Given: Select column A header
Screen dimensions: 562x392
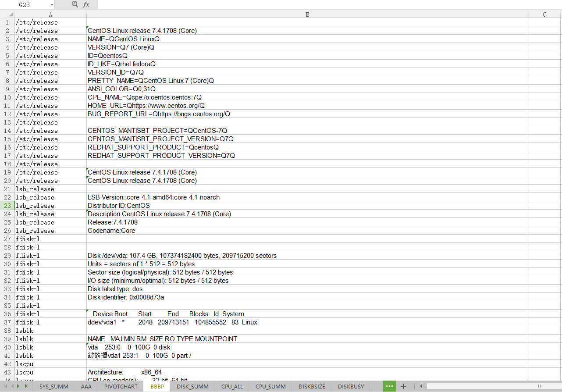Looking at the screenshot, I should tap(50, 14).
